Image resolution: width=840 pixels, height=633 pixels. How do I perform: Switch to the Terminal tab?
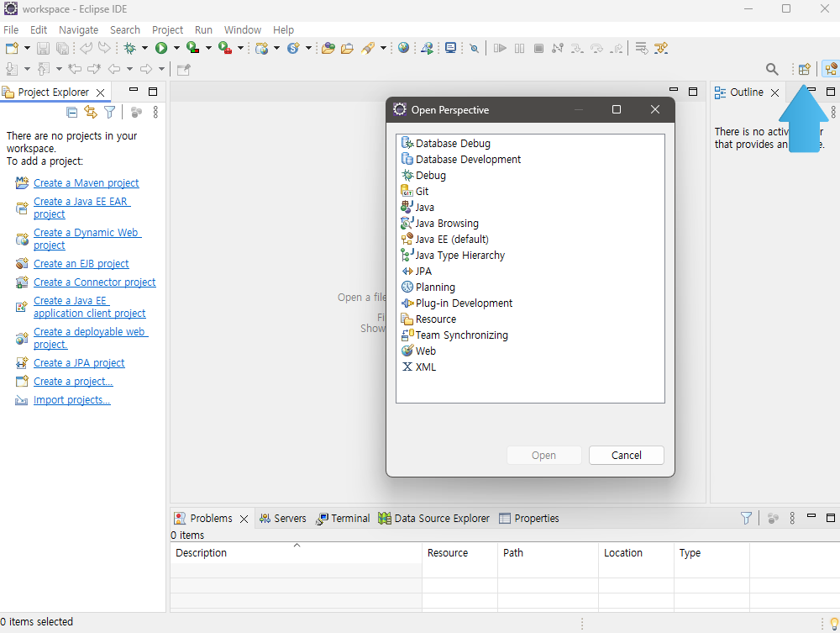[x=343, y=519]
